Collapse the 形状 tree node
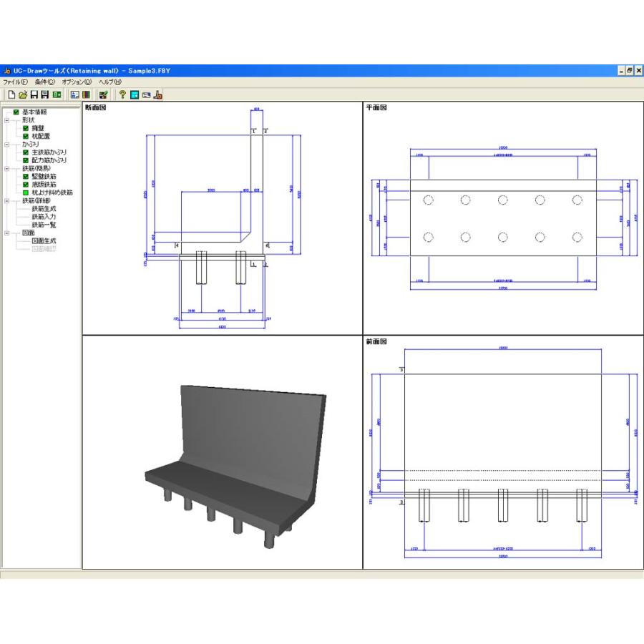The width and height of the screenshot is (644, 644). pyautogui.click(x=6, y=120)
